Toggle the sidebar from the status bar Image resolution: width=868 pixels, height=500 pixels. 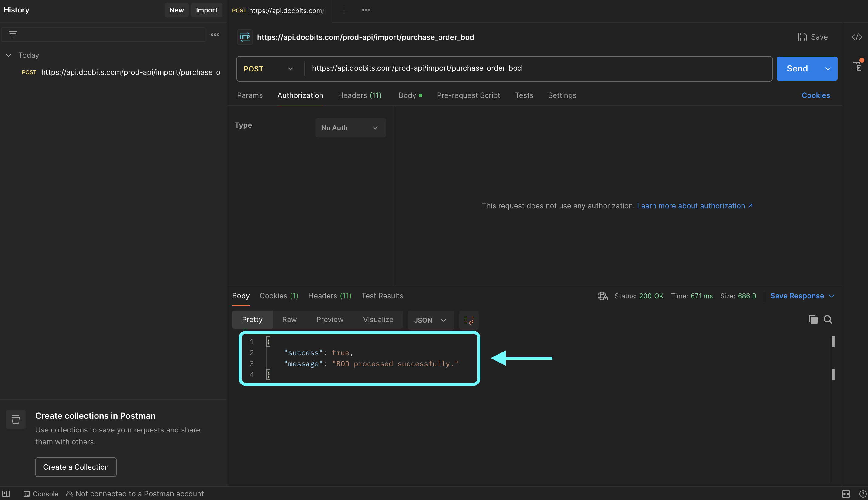coord(6,494)
